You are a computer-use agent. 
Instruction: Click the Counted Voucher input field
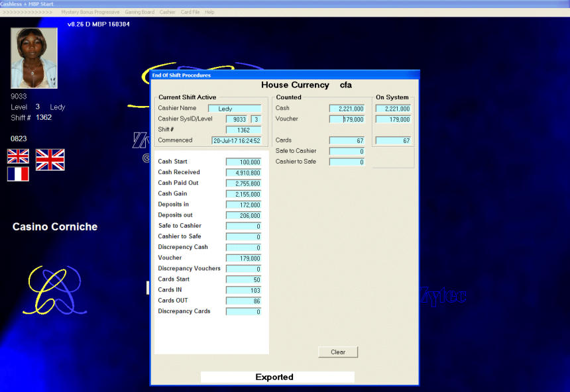click(x=347, y=119)
